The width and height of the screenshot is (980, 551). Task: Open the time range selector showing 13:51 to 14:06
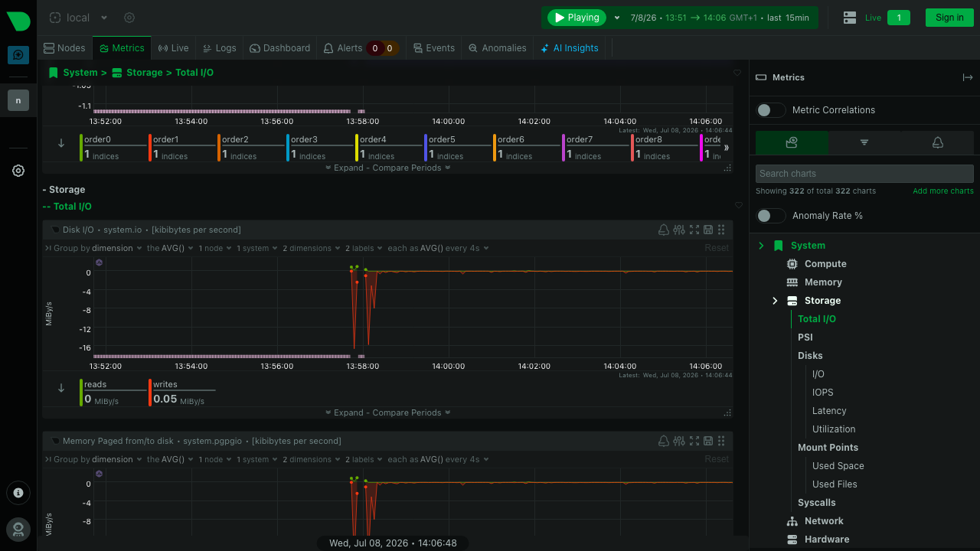coord(720,18)
